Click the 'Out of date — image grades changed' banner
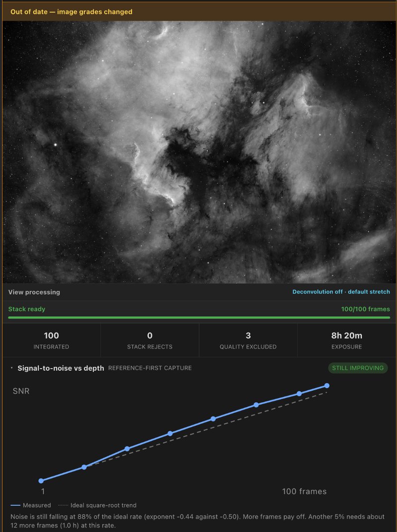This screenshot has width=397, height=532. [x=199, y=12]
